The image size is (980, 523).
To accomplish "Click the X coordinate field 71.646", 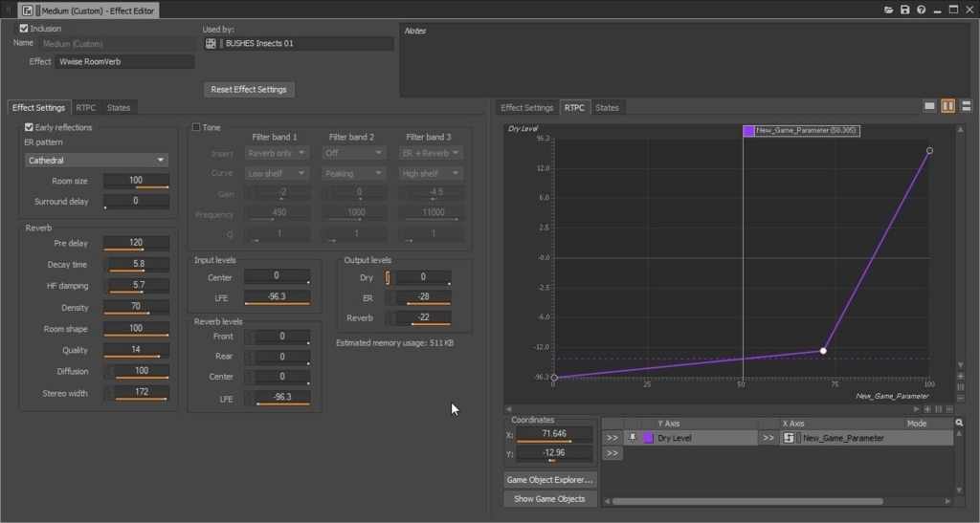I will pos(554,434).
